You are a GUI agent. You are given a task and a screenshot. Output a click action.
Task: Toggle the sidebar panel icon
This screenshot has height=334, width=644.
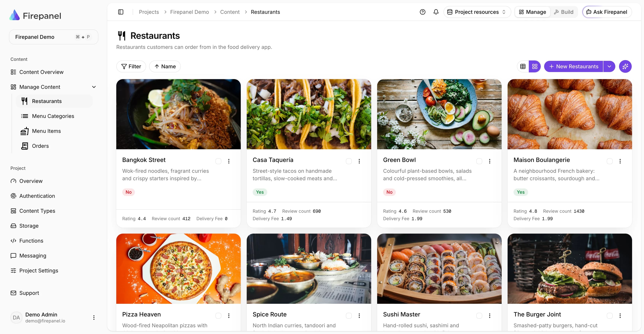(121, 12)
